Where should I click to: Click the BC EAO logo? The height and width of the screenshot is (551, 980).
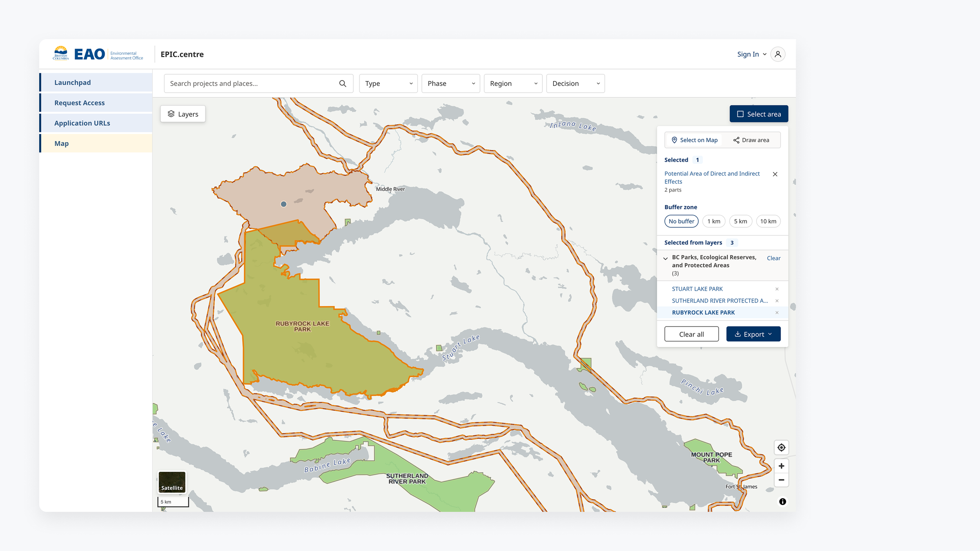(x=98, y=54)
